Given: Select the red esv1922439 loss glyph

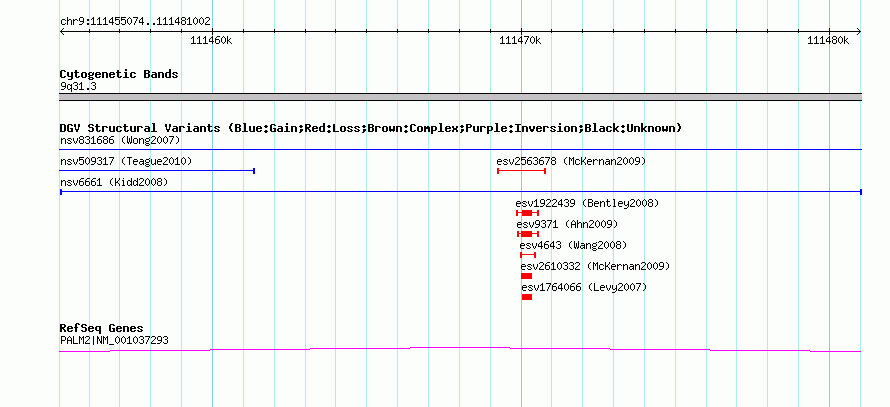Looking at the screenshot, I should (x=527, y=213).
